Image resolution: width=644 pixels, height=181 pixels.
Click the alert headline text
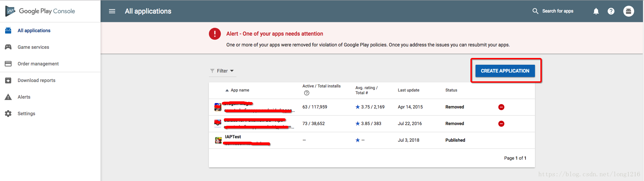pyautogui.click(x=275, y=34)
